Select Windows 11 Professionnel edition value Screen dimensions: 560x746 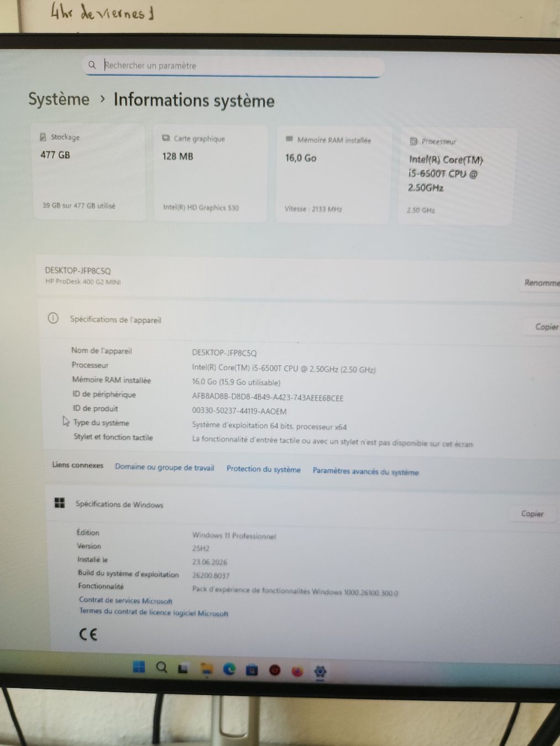[x=234, y=535]
